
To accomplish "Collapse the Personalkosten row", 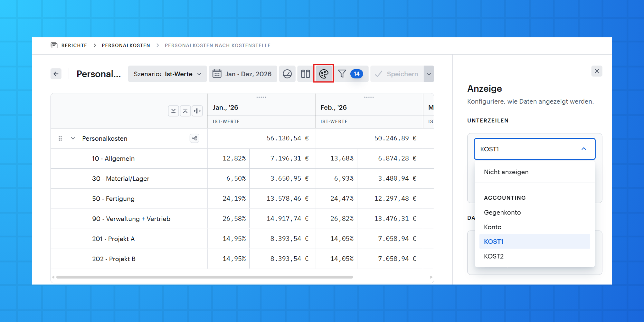I will 73,138.
